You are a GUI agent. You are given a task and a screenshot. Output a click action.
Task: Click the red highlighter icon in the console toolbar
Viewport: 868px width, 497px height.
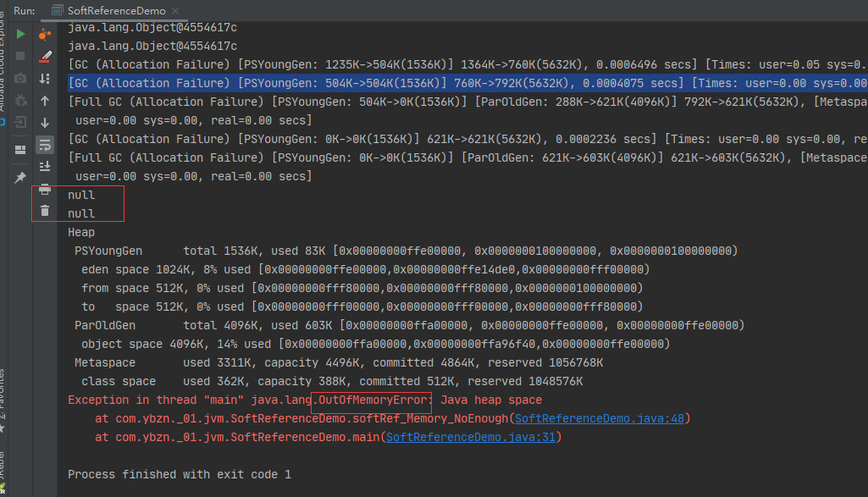coord(45,56)
